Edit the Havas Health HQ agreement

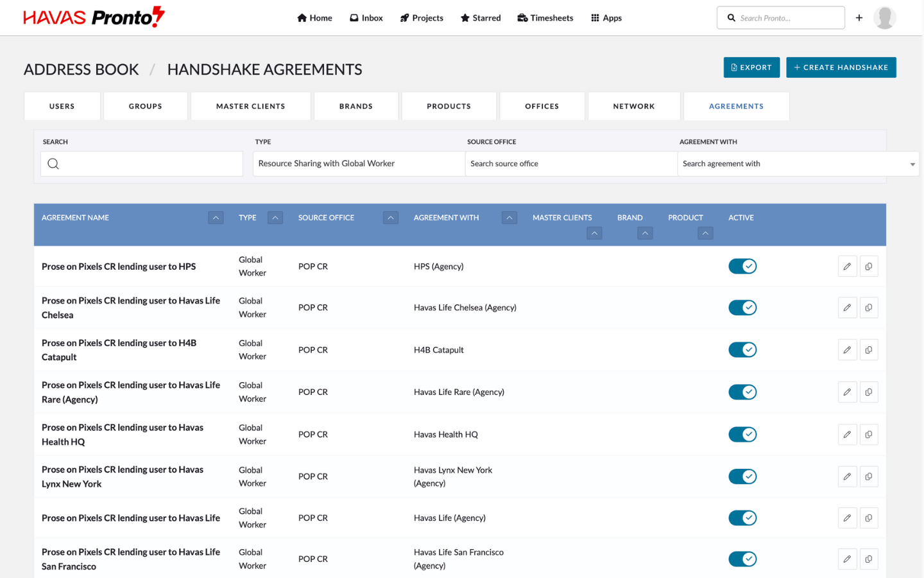click(847, 435)
